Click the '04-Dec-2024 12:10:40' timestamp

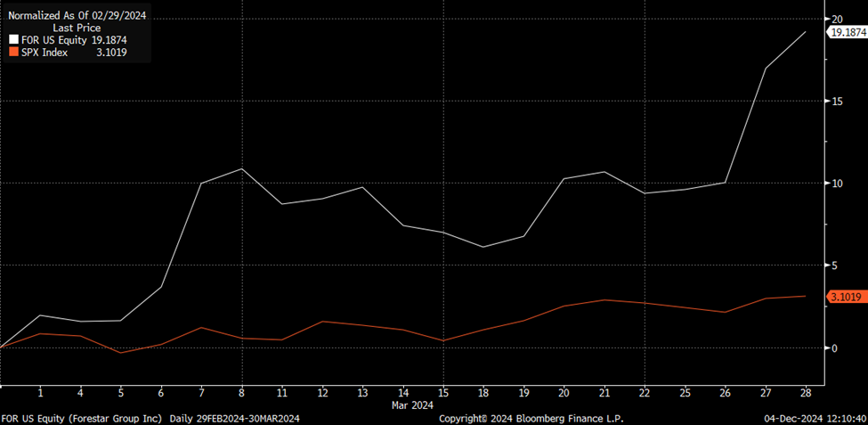tap(816, 419)
